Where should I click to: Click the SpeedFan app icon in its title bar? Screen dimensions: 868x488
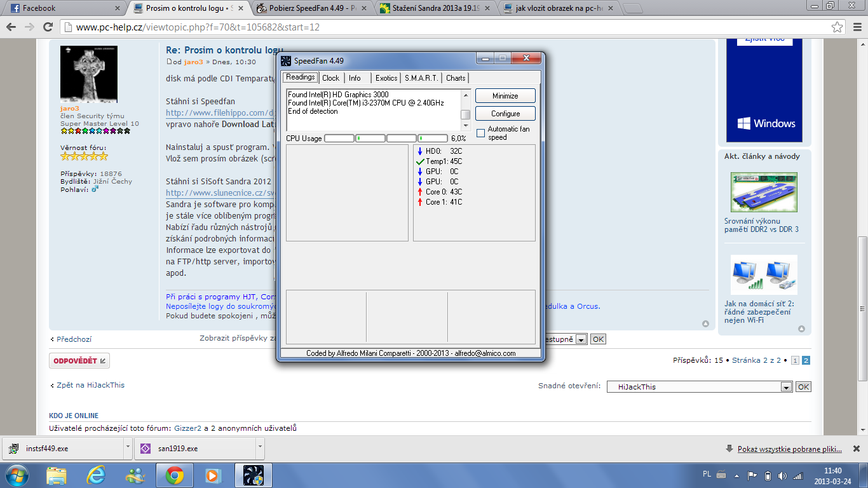[x=286, y=61]
